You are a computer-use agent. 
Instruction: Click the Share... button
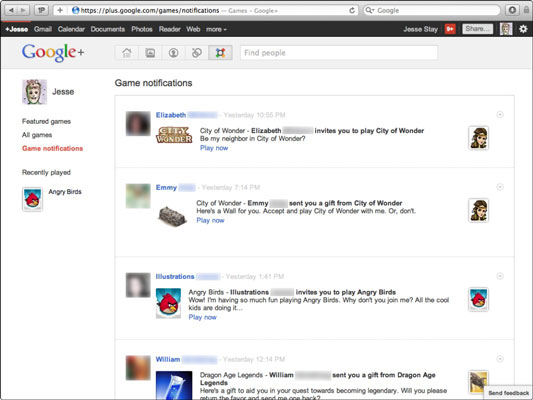click(478, 29)
